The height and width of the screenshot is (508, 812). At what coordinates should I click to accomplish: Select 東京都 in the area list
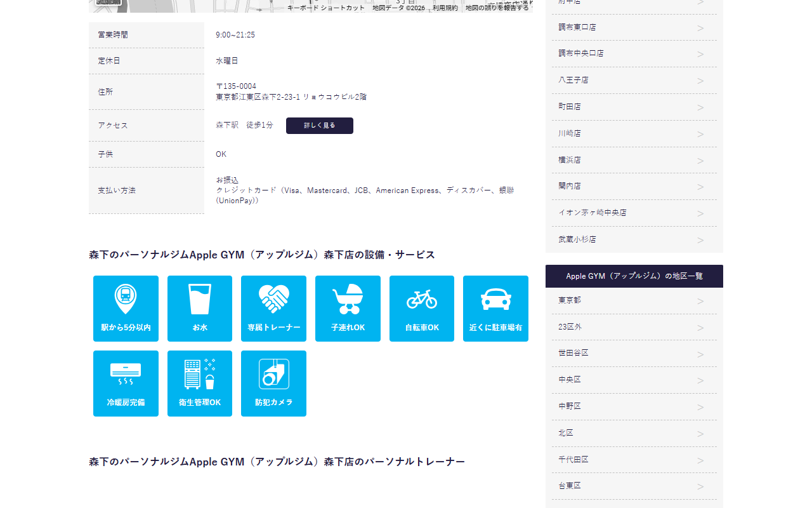click(x=634, y=300)
